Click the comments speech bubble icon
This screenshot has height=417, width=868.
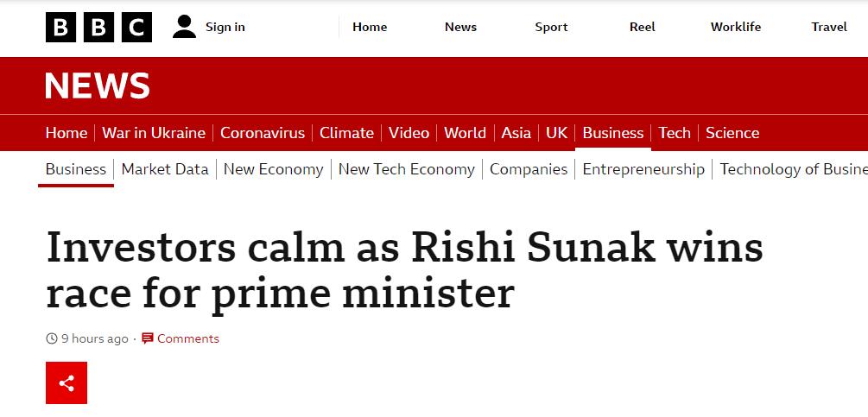(x=147, y=338)
